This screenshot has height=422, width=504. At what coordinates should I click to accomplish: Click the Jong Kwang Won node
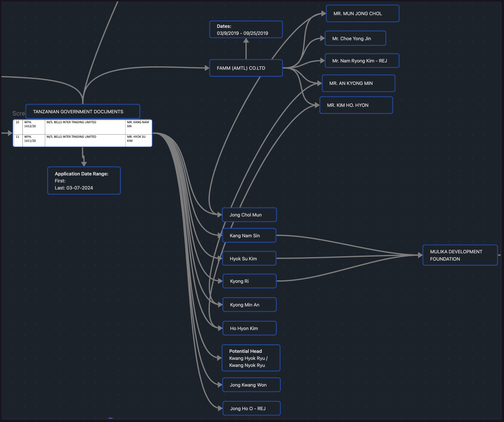tap(251, 385)
